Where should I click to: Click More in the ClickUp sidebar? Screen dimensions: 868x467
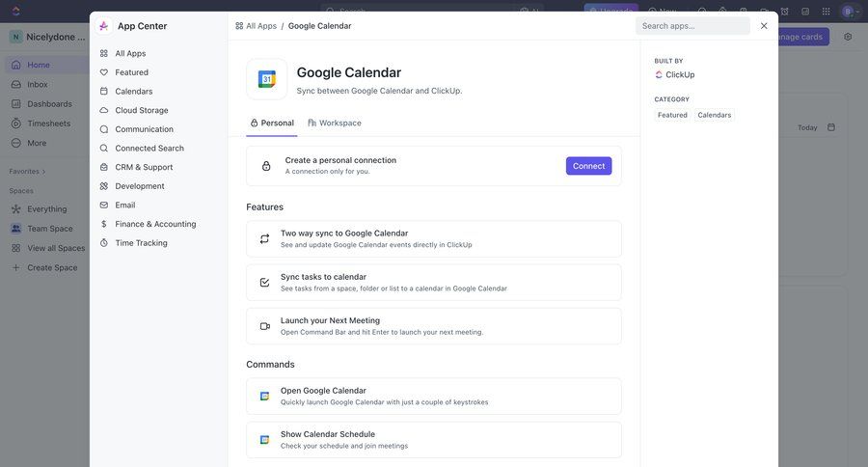coord(37,143)
